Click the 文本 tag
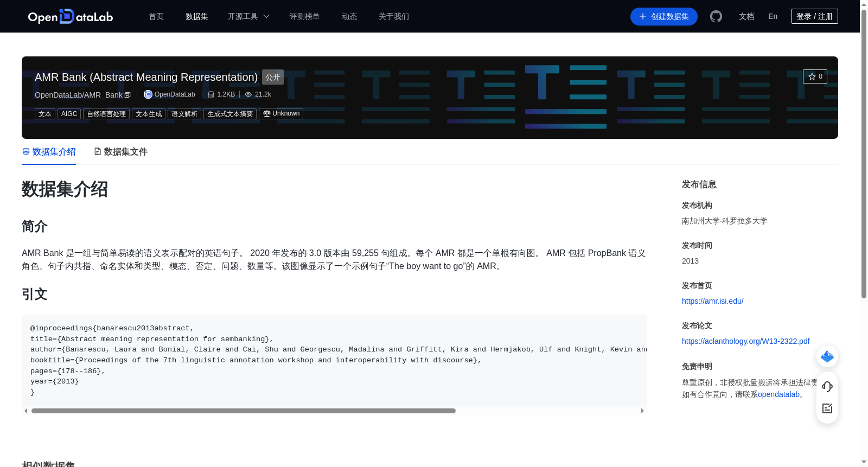The height and width of the screenshot is (467, 868). click(45, 114)
